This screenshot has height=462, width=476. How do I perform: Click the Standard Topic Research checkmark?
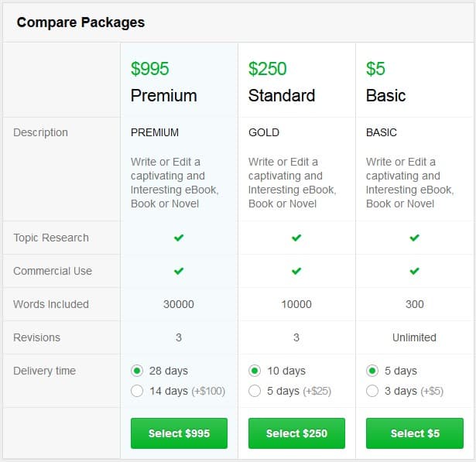pyautogui.click(x=296, y=238)
